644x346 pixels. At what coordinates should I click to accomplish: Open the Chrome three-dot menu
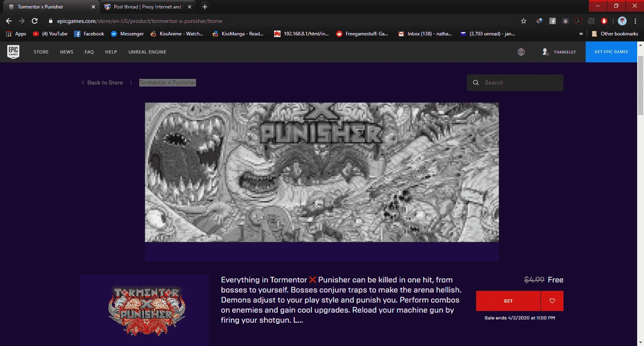pyautogui.click(x=636, y=21)
